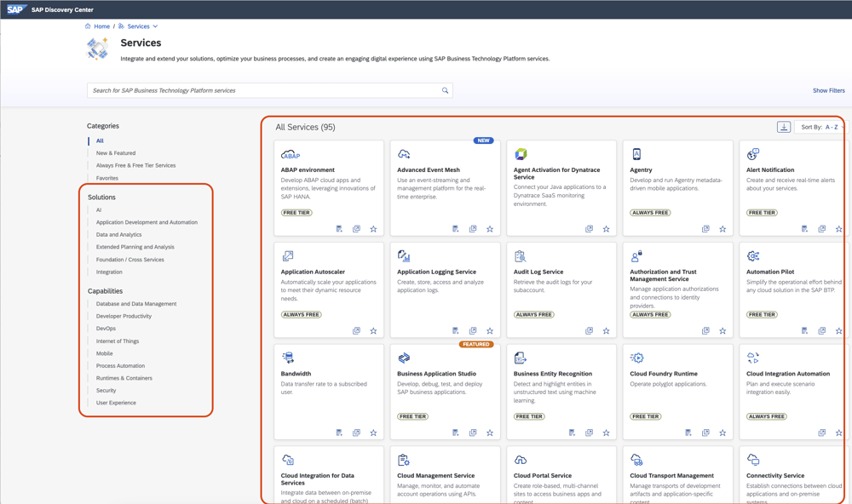
Task: Switch to the New & Featured category
Action: coord(115,152)
